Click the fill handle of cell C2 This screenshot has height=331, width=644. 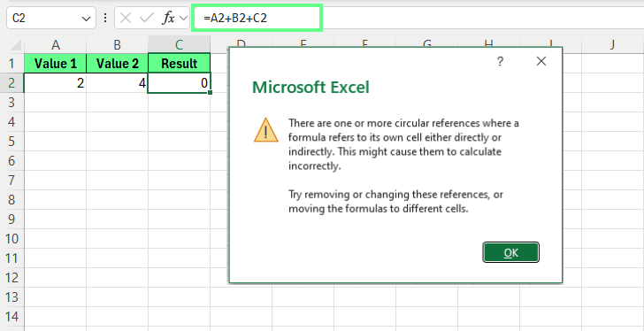211,93
